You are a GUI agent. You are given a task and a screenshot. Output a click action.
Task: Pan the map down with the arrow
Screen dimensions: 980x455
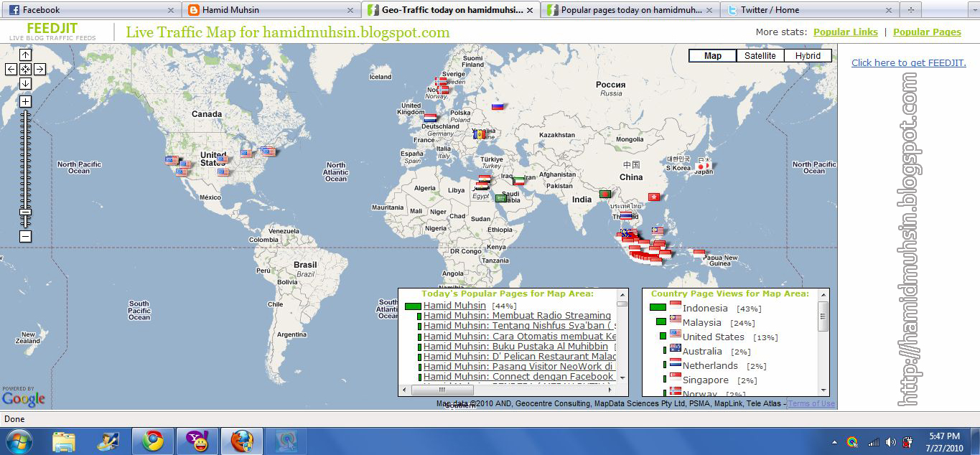click(x=25, y=83)
